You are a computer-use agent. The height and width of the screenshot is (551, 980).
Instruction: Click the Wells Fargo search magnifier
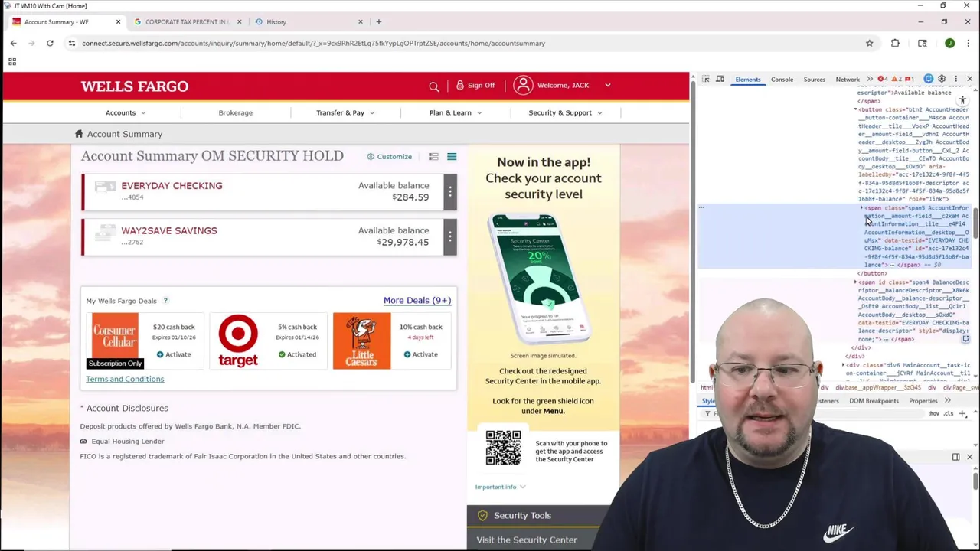434,86
